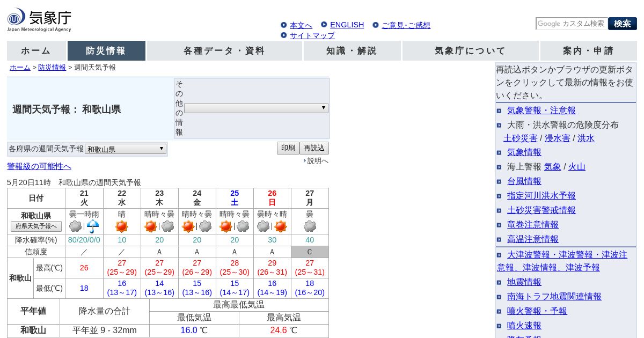Click the 検索 search button
The width and height of the screenshot is (644, 338).
point(623,24)
